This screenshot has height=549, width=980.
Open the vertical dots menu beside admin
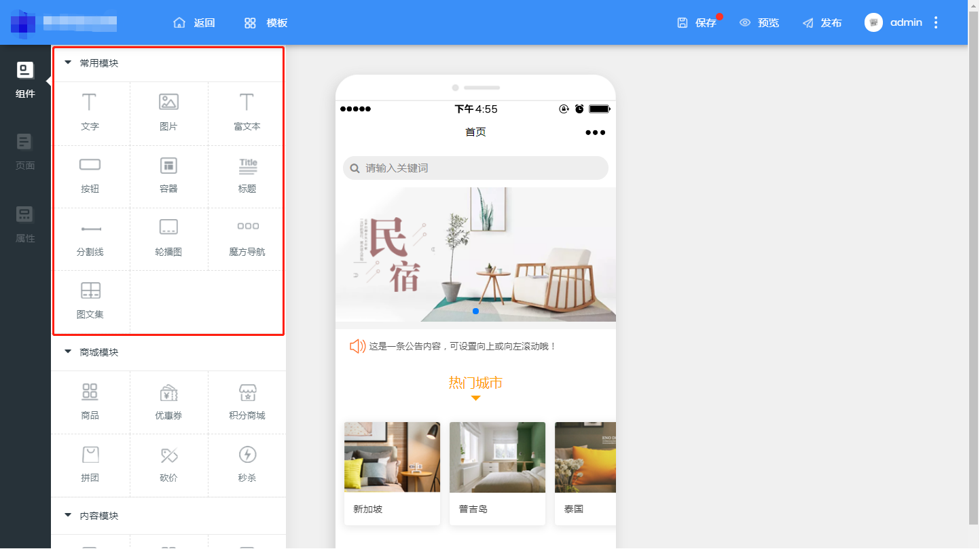pos(936,22)
